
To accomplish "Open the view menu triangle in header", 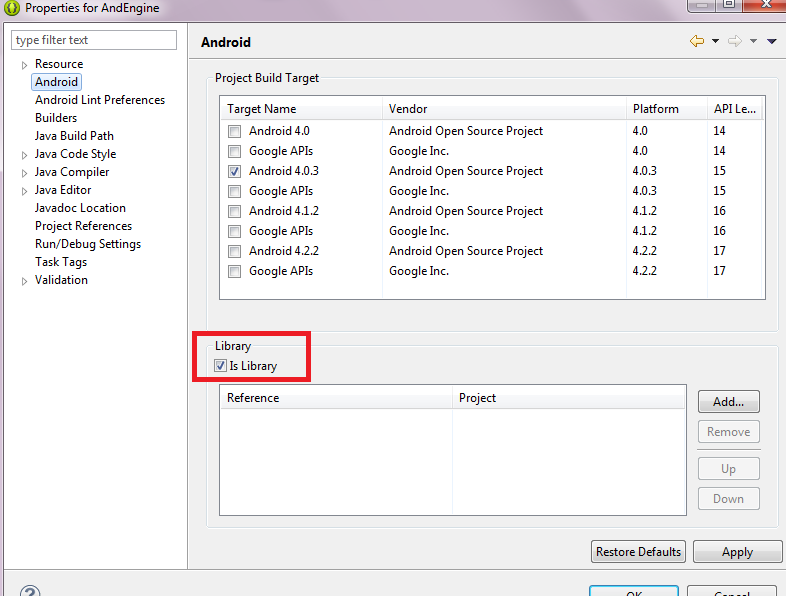I will coord(772,41).
